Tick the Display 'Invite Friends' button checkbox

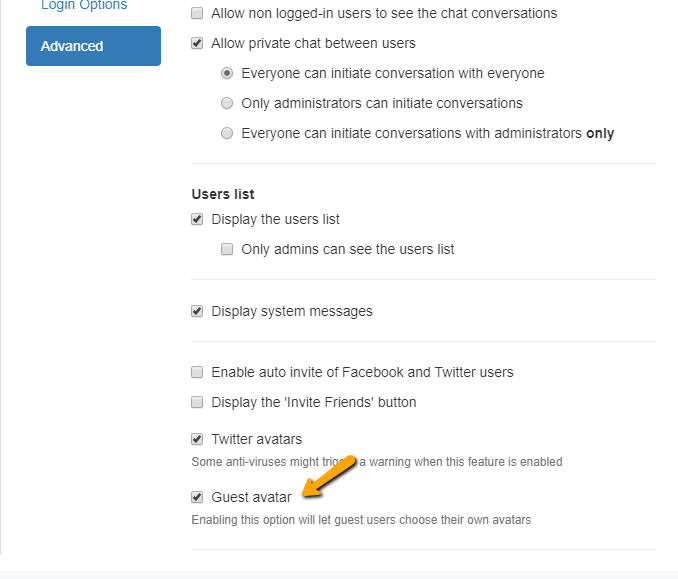[197, 402]
